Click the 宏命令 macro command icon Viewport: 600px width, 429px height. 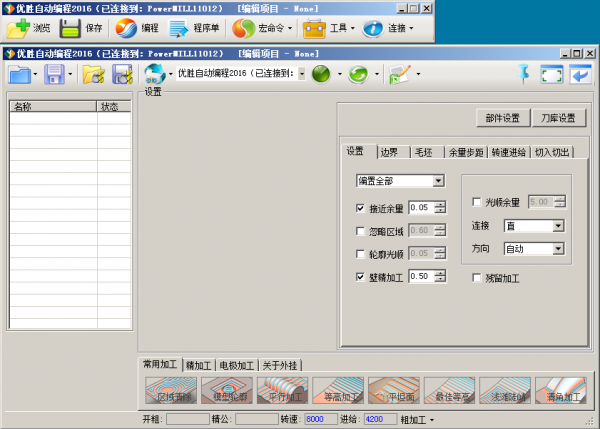(243, 28)
